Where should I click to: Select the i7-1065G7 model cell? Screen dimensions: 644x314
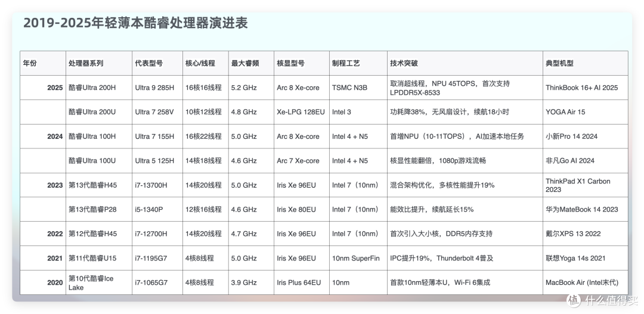coord(157,282)
